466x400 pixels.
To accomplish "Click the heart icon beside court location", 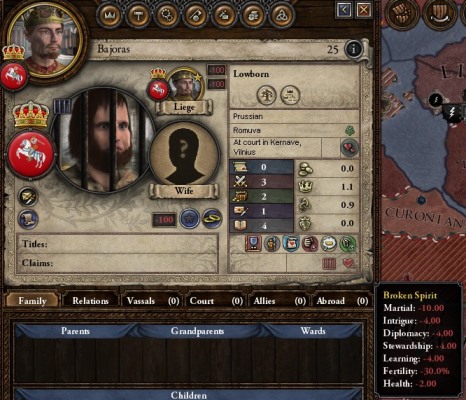I will [350, 148].
